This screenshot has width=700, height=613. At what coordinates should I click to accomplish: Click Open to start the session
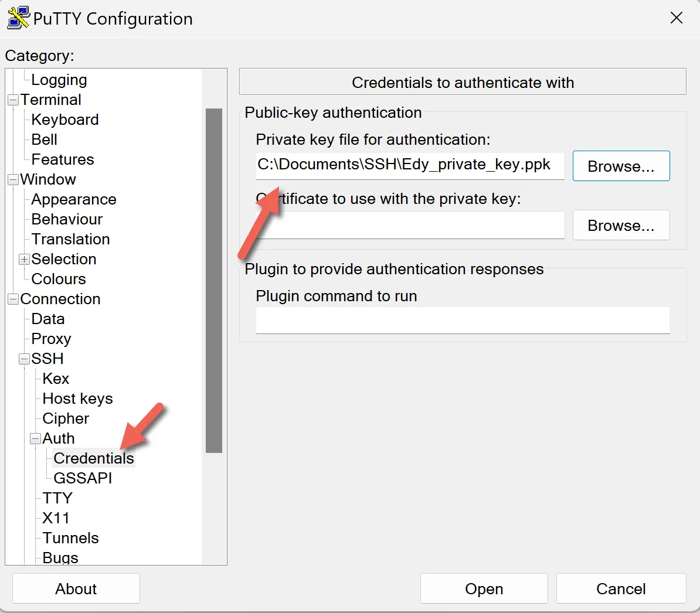484,588
